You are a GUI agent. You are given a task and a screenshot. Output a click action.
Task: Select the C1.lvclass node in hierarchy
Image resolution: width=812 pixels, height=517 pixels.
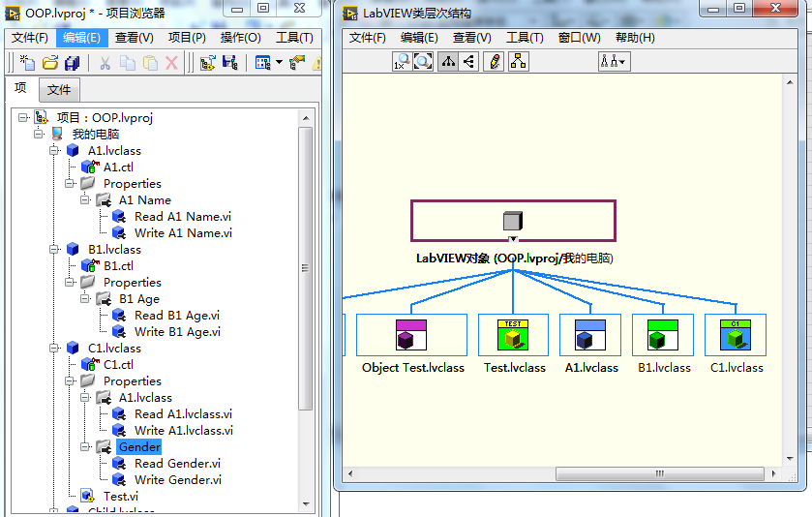coord(736,335)
